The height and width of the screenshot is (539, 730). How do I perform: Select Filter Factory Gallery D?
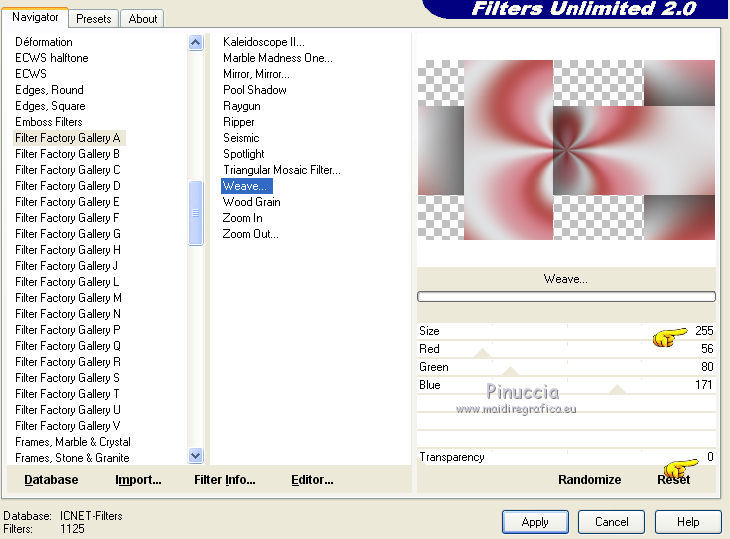(68, 186)
